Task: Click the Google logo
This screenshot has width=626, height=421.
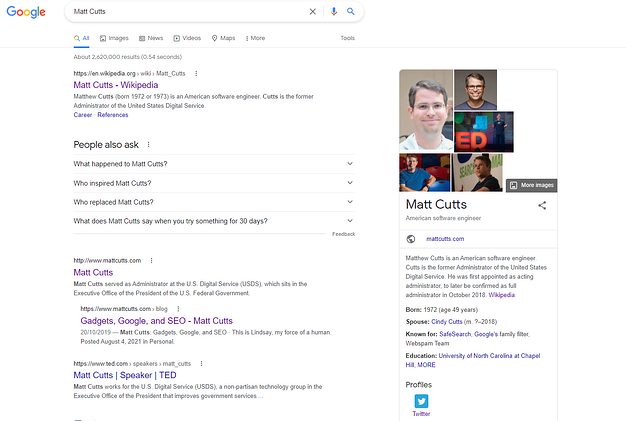Action: point(26,12)
